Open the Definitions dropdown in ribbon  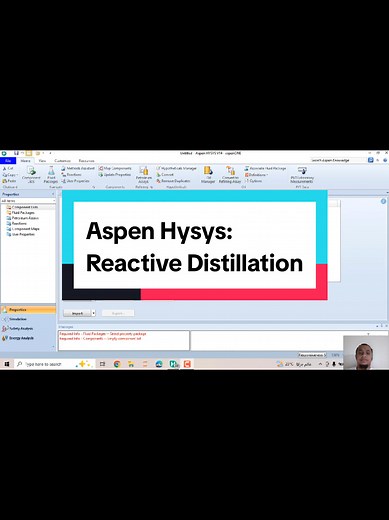pos(256,175)
